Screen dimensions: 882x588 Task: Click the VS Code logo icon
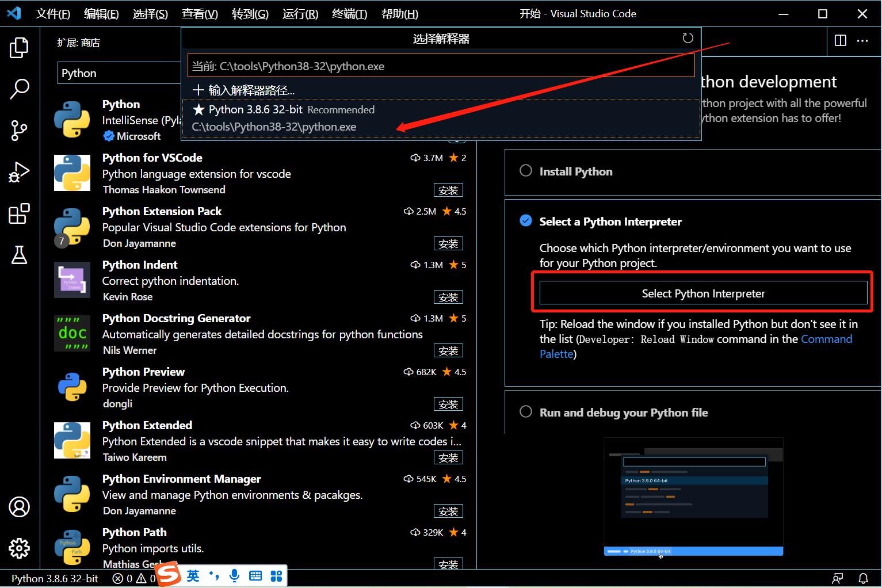pos(14,13)
